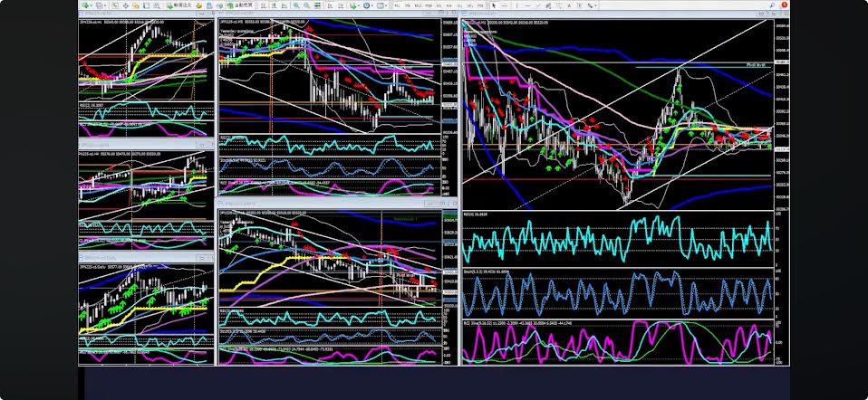This screenshot has height=400, width=868.
Task: Select the draw trendline tool
Action: (x=538, y=5)
